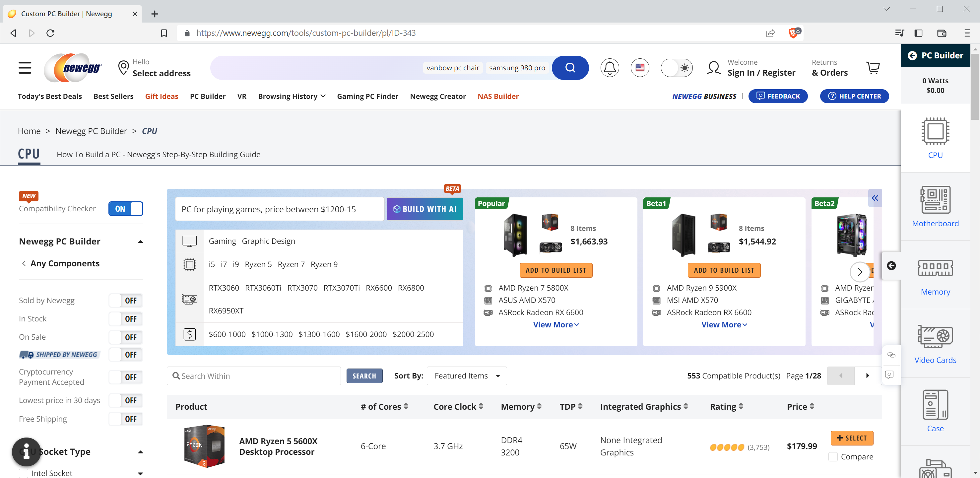Select Motherboard in the PC Builder sidebar
This screenshot has height=478, width=980.
[x=935, y=207]
